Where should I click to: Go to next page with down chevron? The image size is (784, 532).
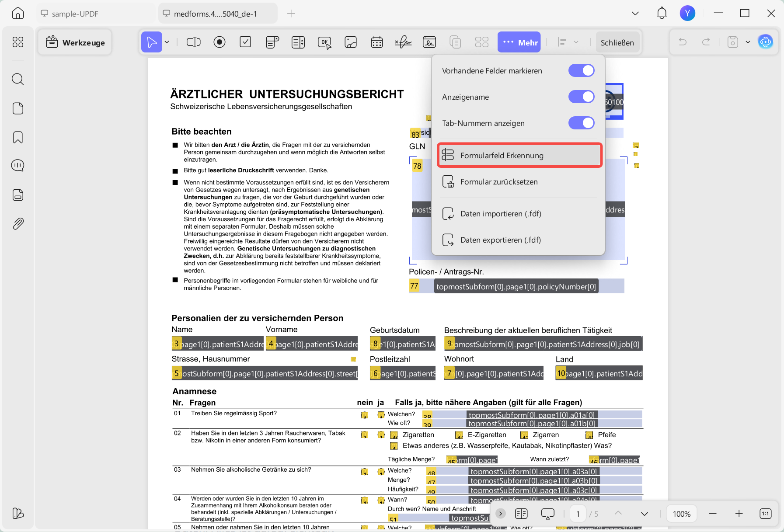645,514
